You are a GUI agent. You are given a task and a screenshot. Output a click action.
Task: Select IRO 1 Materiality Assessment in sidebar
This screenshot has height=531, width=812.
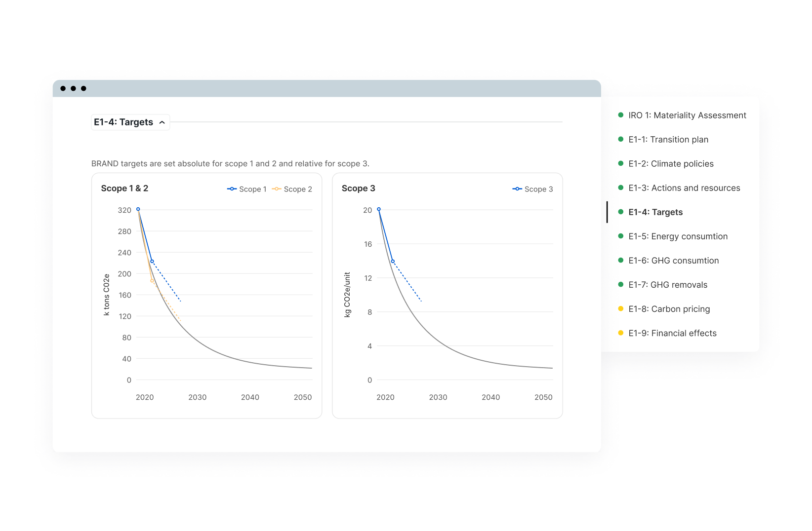coord(687,115)
